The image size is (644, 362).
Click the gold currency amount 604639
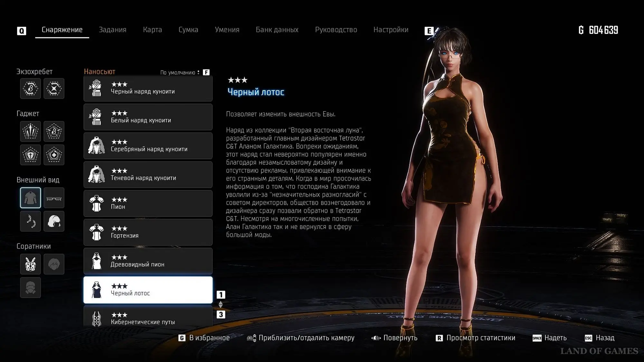pos(603,30)
